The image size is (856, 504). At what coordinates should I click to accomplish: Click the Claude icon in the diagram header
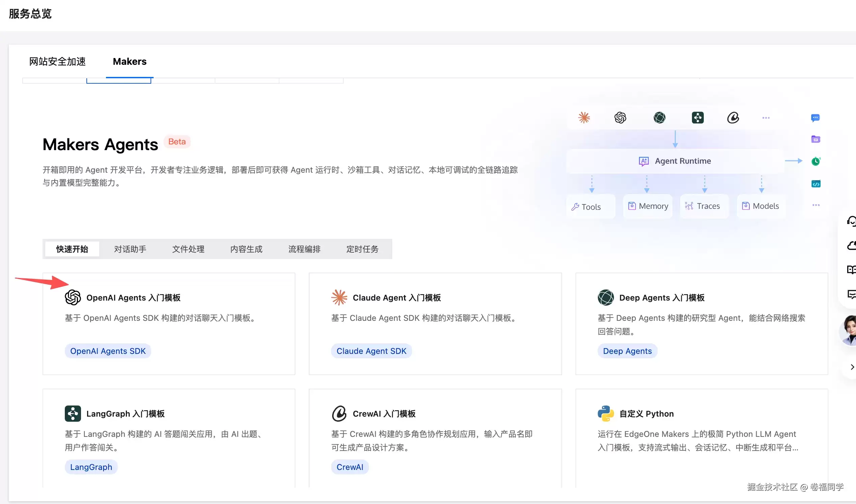(584, 118)
